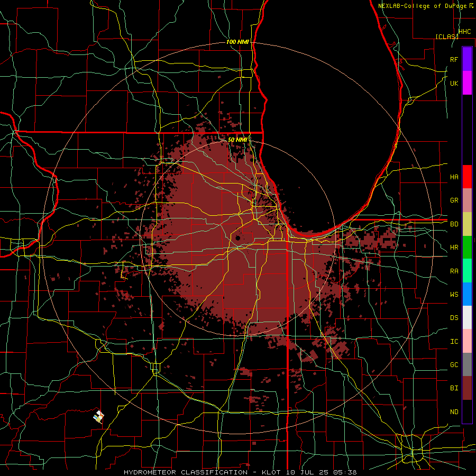The height and width of the screenshot is (476, 476).
Task: Click the ND legend label
Action: 454,412
